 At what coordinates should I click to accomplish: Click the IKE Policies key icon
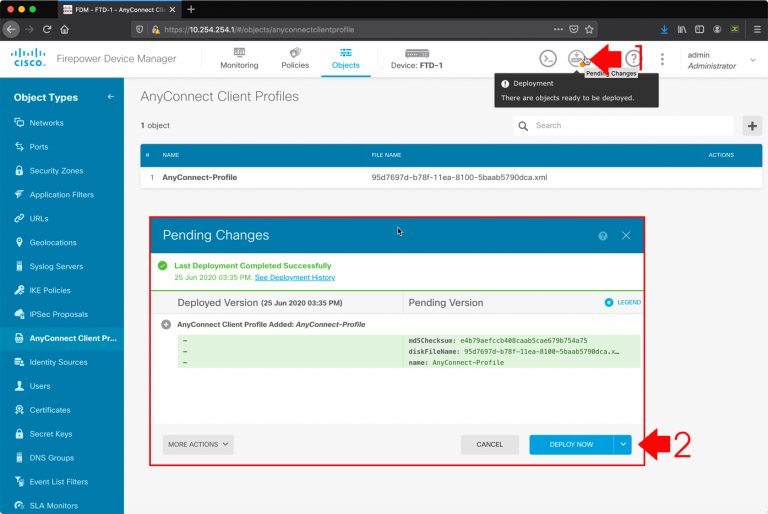pos(19,290)
